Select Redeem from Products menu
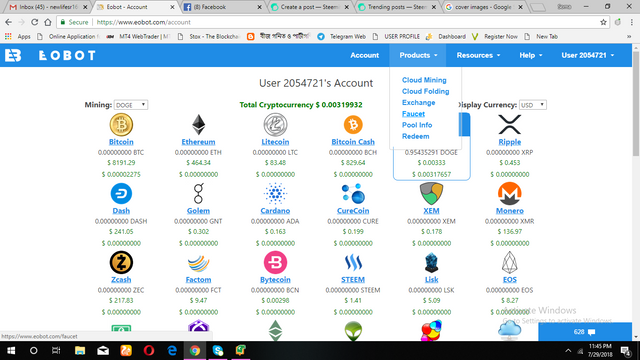640x360 pixels. click(x=416, y=136)
